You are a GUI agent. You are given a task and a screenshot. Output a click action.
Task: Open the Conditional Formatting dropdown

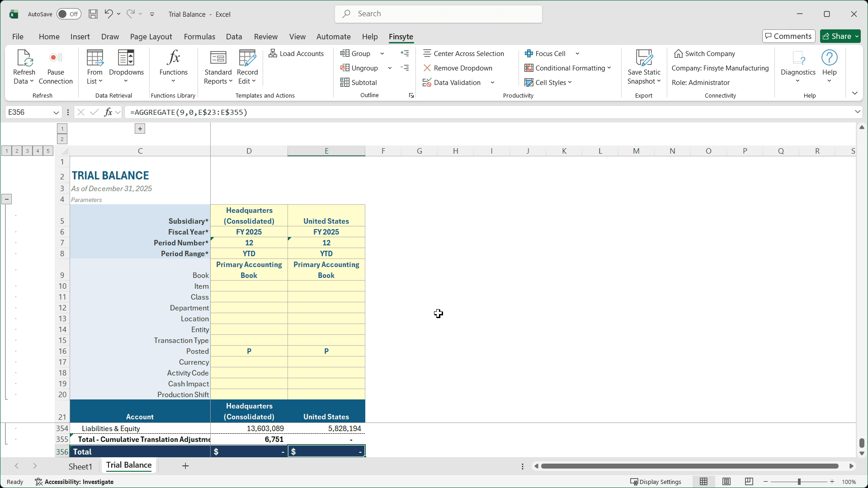(x=609, y=68)
